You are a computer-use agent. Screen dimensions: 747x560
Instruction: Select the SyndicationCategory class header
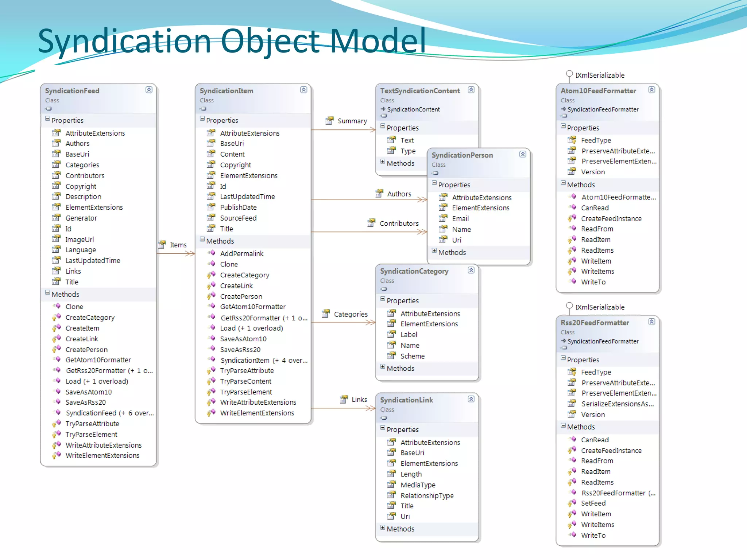click(414, 271)
